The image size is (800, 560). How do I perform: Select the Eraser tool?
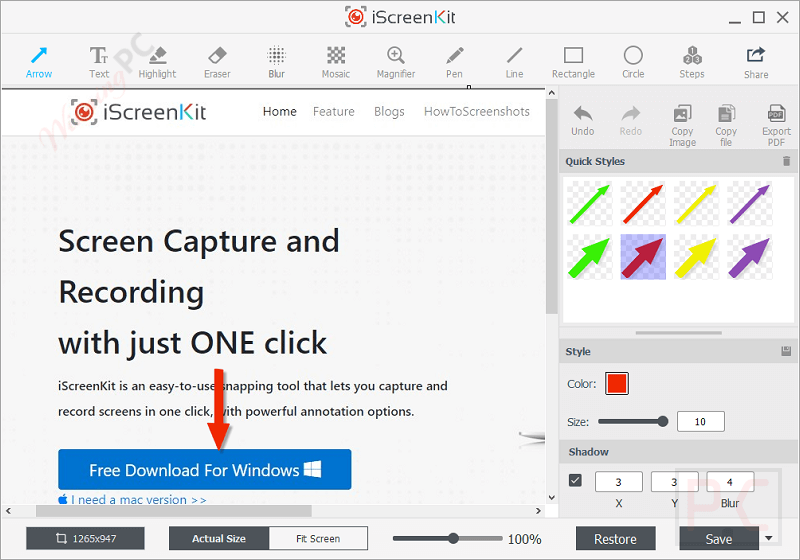point(217,63)
